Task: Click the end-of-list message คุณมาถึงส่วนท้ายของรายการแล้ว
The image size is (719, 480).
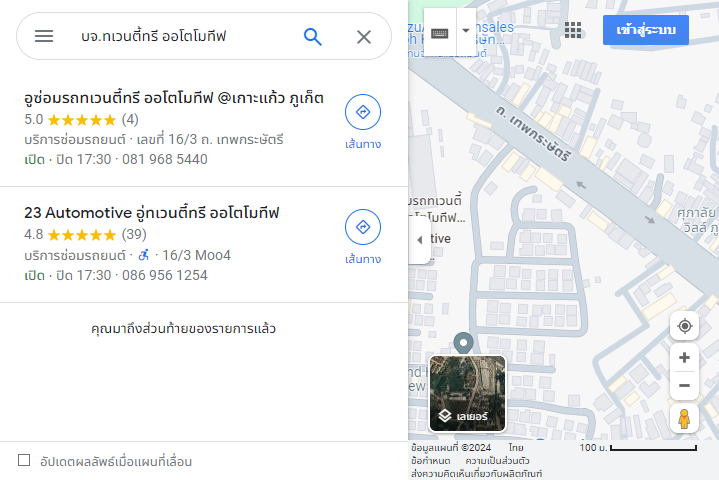Action: point(183,329)
